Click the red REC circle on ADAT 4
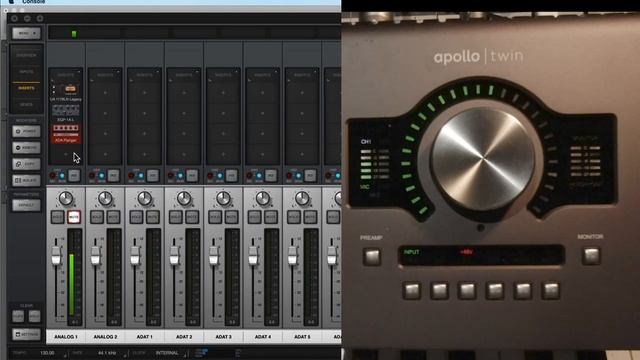Viewport: 640px width, 360px height. [249, 176]
